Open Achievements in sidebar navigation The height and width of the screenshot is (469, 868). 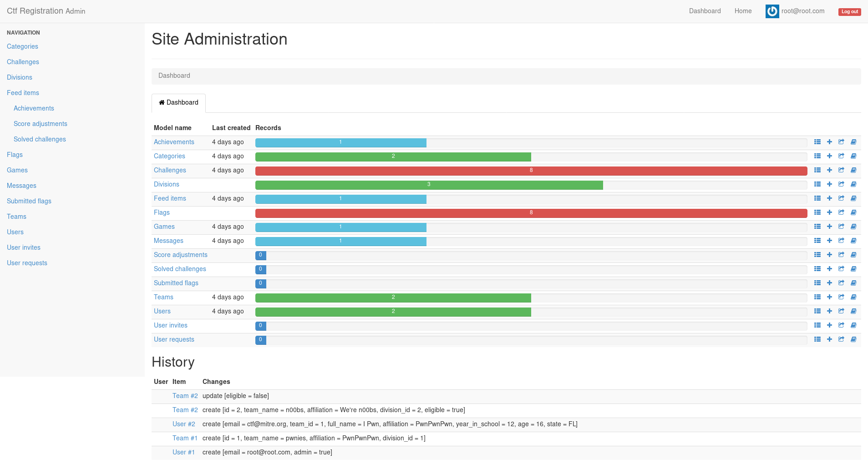34,108
